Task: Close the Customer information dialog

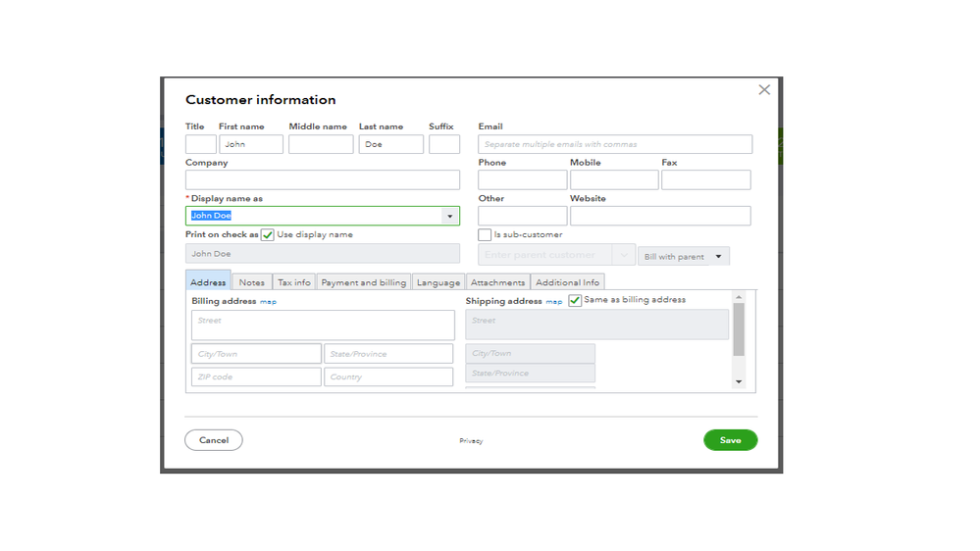Action: 764,90
